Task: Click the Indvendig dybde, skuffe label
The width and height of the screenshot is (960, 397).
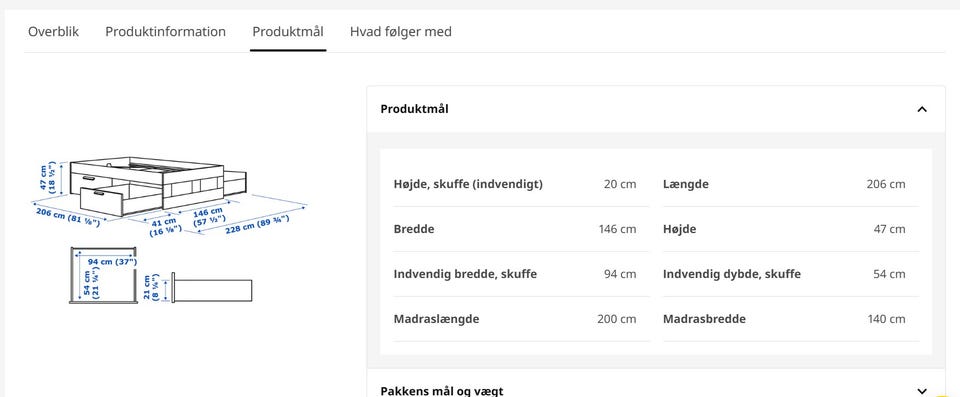Action: 732,274
